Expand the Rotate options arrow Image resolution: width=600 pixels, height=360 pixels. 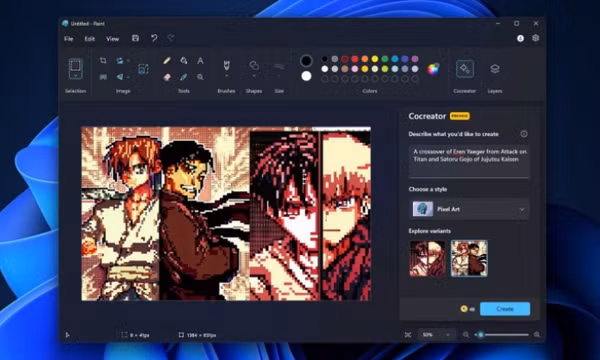pos(128,60)
